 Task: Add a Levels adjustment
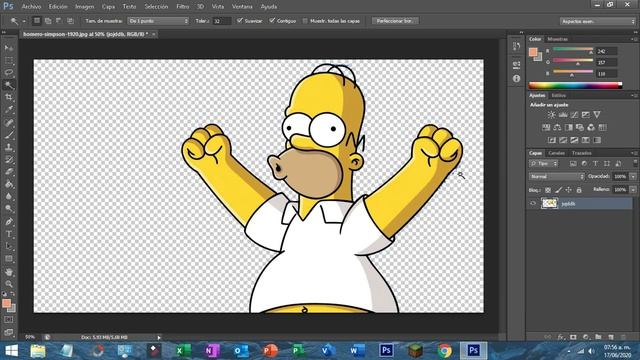click(x=563, y=115)
